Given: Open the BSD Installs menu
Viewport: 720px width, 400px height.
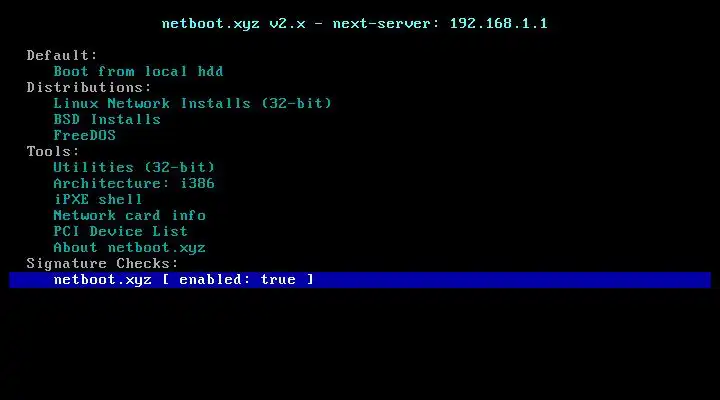Looking at the screenshot, I should tap(107, 119).
